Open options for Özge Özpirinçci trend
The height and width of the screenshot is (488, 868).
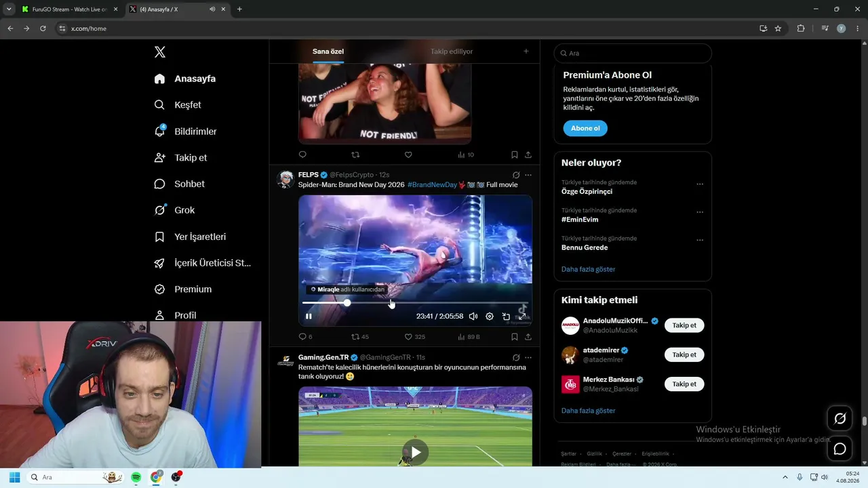(x=700, y=184)
